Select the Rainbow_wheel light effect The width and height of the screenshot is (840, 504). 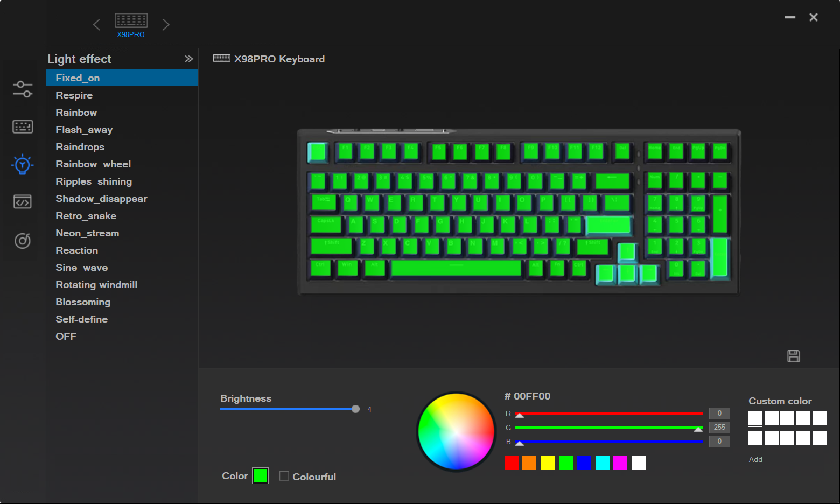pyautogui.click(x=93, y=164)
